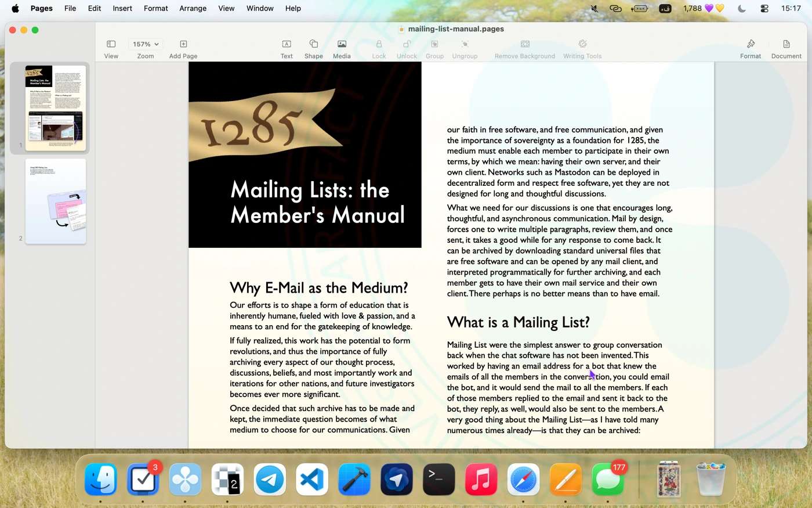Open the Shape picker
The width and height of the screenshot is (812, 508).
pyautogui.click(x=313, y=45)
